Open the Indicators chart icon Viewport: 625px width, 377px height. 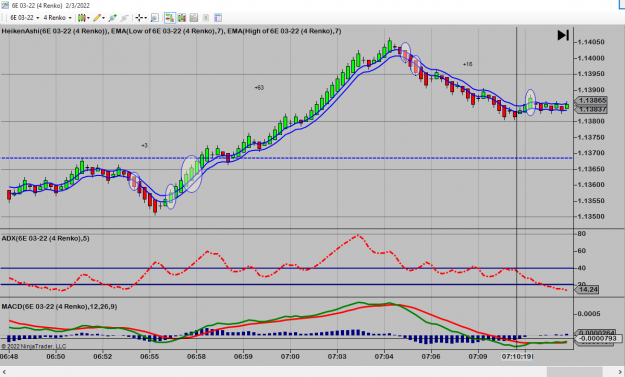tap(194, 18)
